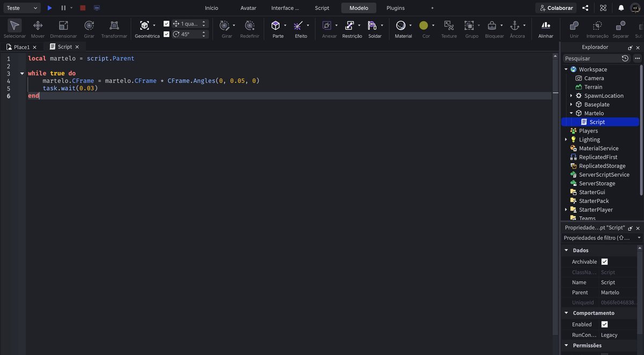Image resolution: width=644 pixels, height=355 pixels.
Task: Toggle the rotation snap 45° checkbox
Action: [166, 34]
